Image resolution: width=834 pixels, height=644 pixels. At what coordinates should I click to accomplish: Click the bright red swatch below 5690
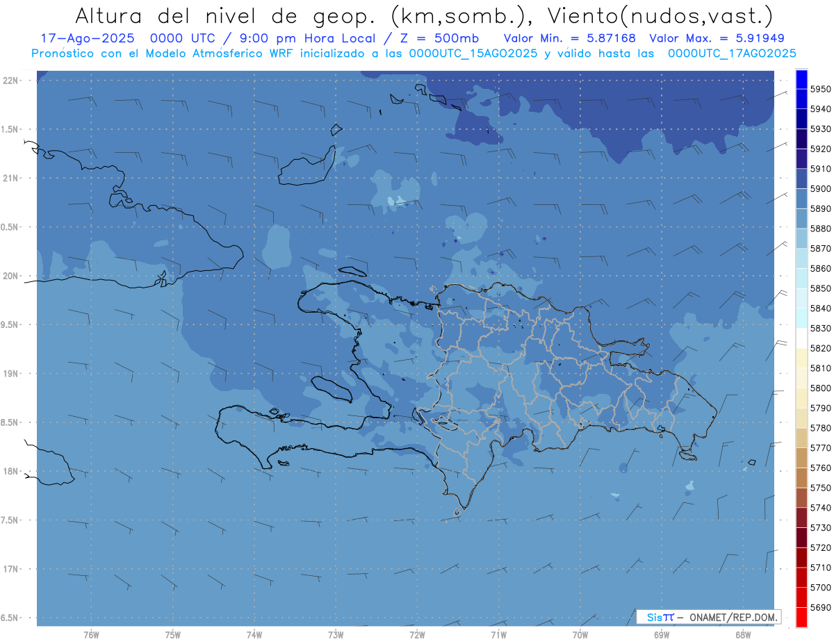pyautogui.click(x=801, y=617)
